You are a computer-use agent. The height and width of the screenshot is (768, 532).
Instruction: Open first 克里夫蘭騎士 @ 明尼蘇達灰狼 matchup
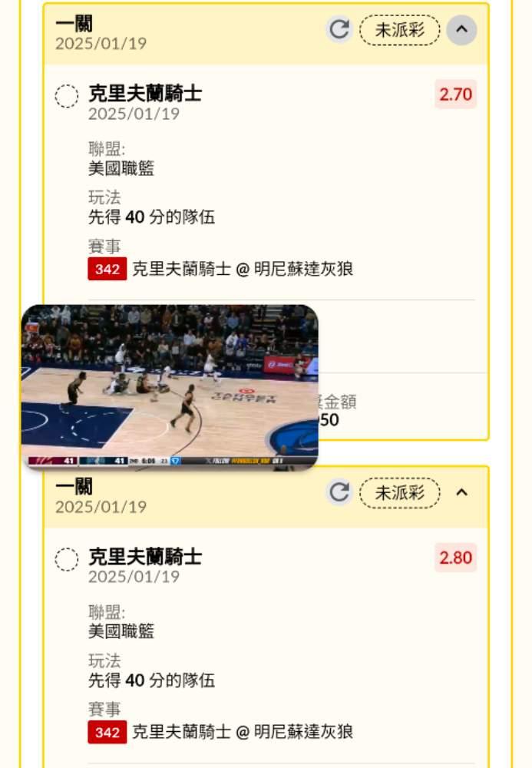click(x=243, y=269)
